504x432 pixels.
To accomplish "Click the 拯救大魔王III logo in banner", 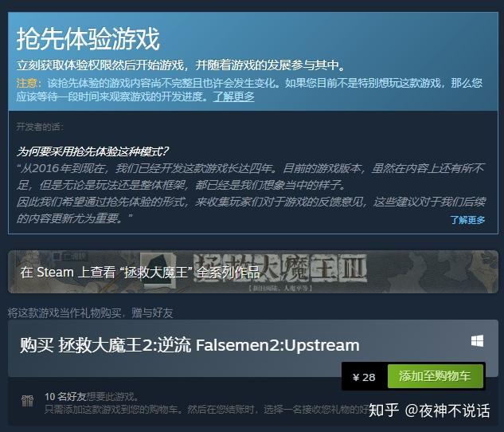I will [280, 269].
